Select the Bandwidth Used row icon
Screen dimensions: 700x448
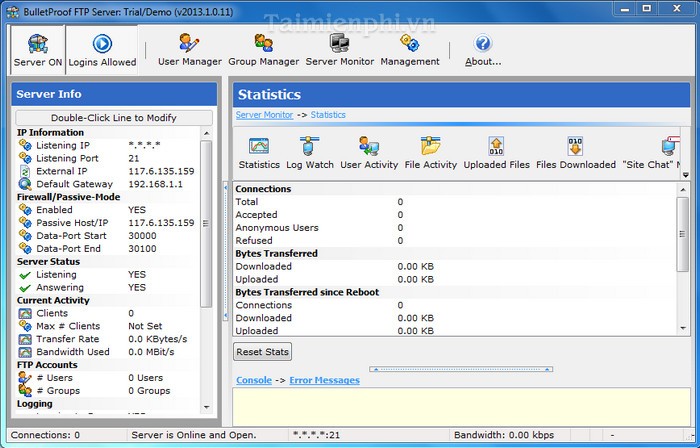pyautogui.click(x=25, y=352)
